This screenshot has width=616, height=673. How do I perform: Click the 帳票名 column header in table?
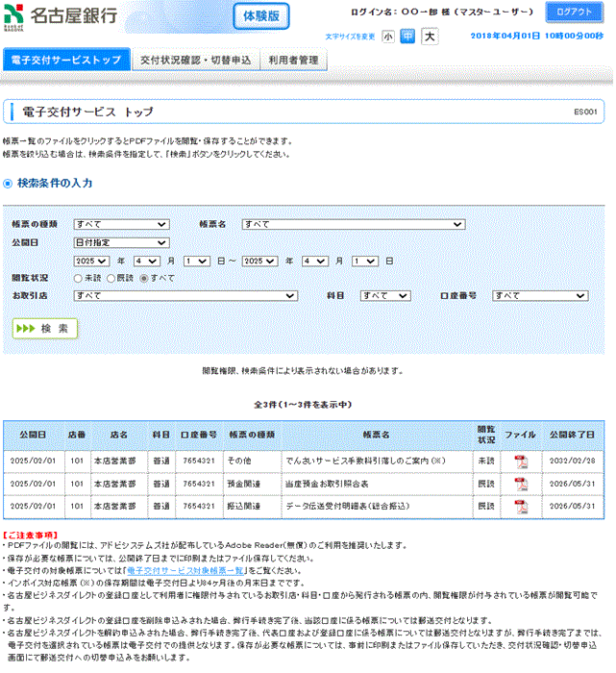(377, 436)
